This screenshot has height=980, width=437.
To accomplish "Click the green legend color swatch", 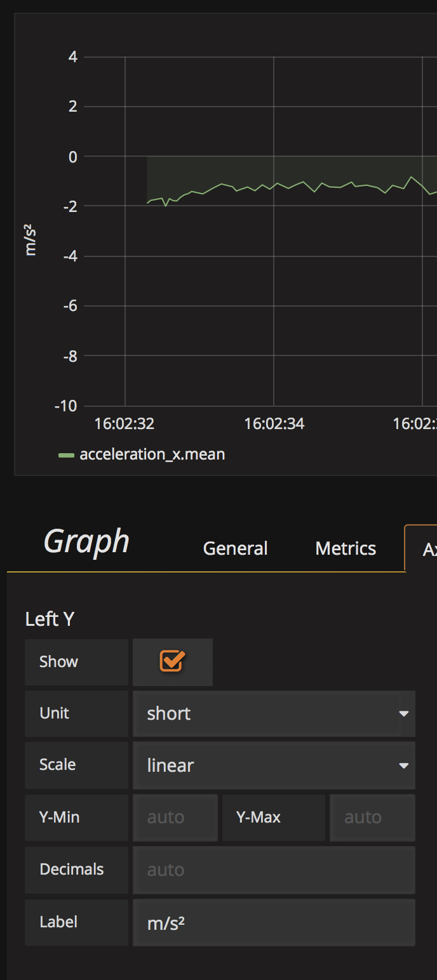I will (67, 454).
